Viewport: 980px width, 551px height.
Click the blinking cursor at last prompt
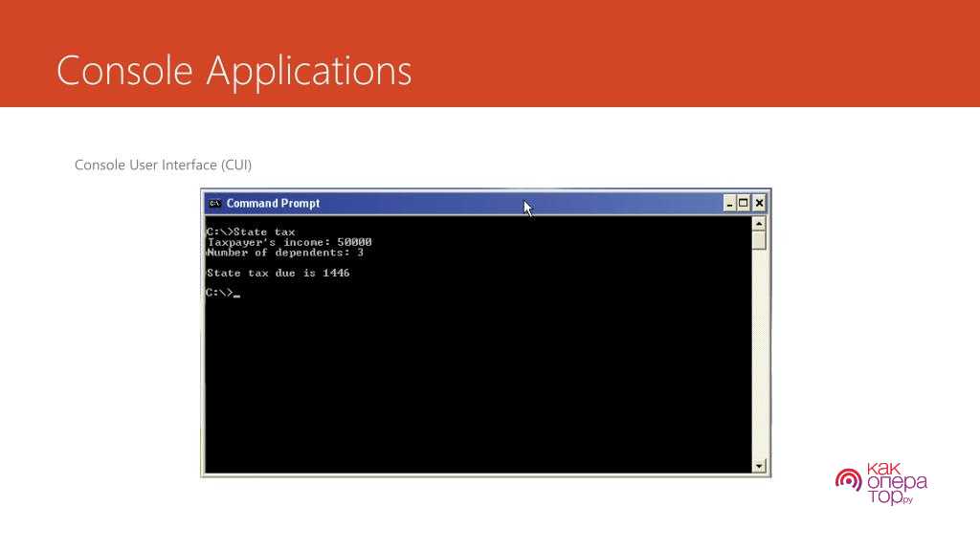click(236, 295)
